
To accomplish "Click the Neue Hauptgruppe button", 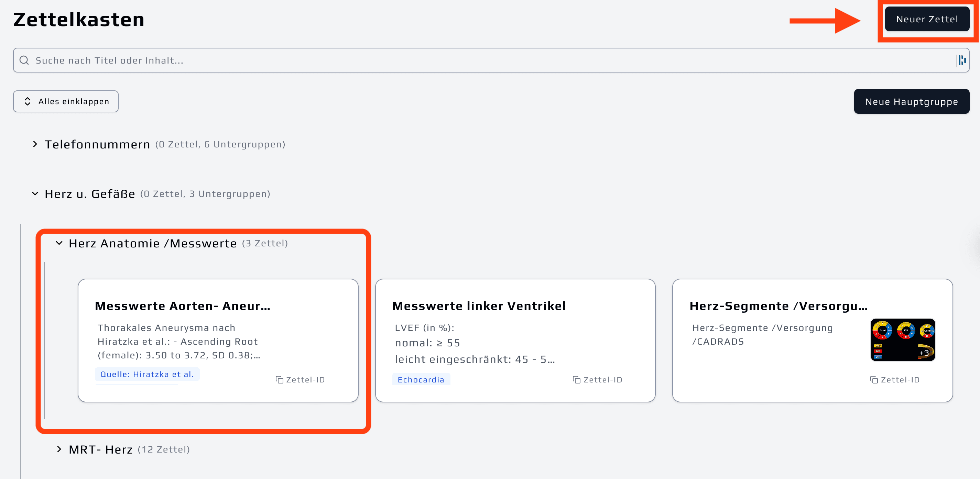I will [911, 101].
